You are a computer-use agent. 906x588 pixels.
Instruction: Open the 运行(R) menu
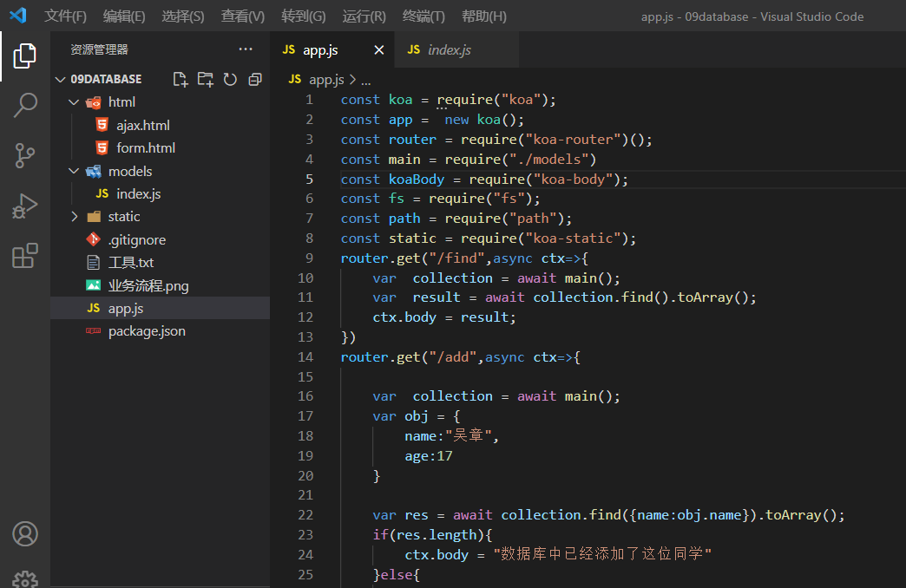pos(364,16)
